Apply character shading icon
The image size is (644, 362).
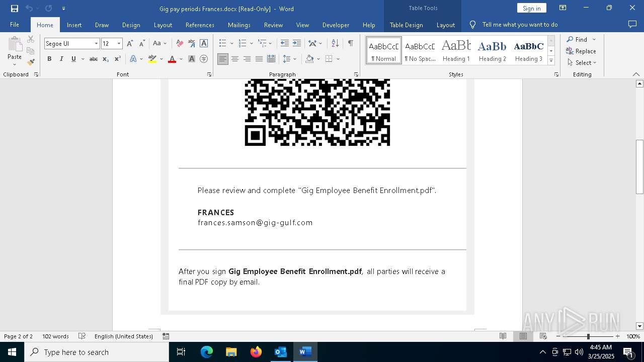(x=192, y=59)
